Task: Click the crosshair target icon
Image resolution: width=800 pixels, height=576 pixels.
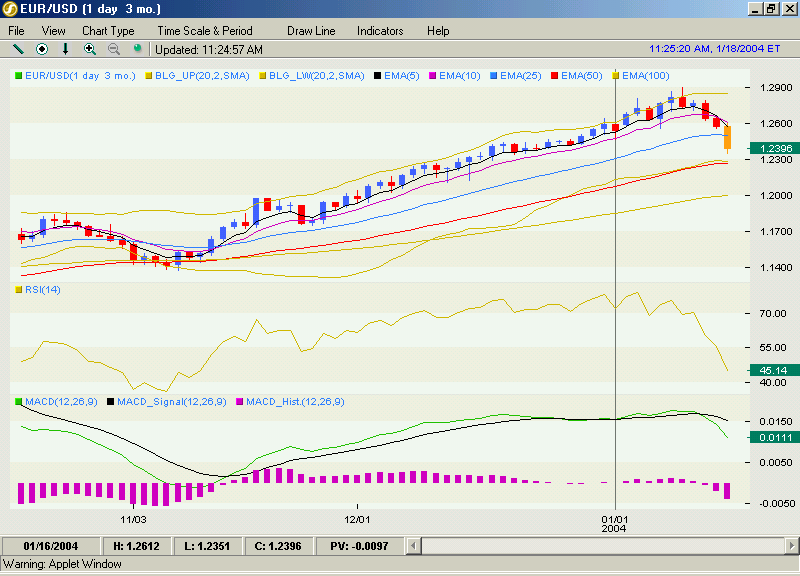Action: pos(42,49)
